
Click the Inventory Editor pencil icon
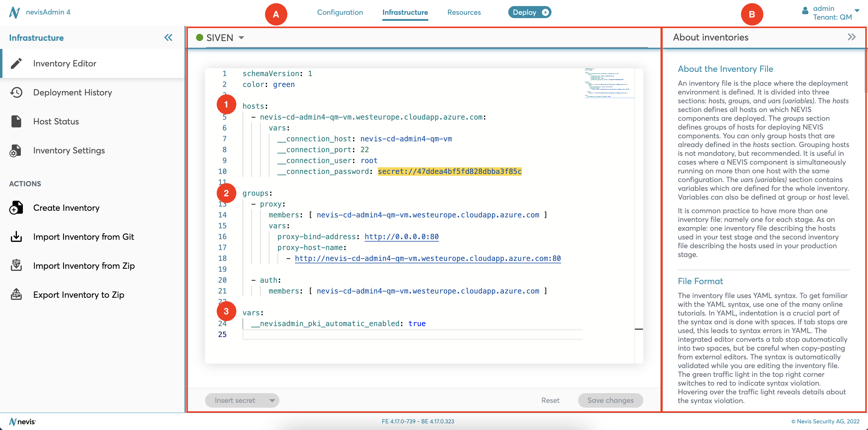click(16, 63)
